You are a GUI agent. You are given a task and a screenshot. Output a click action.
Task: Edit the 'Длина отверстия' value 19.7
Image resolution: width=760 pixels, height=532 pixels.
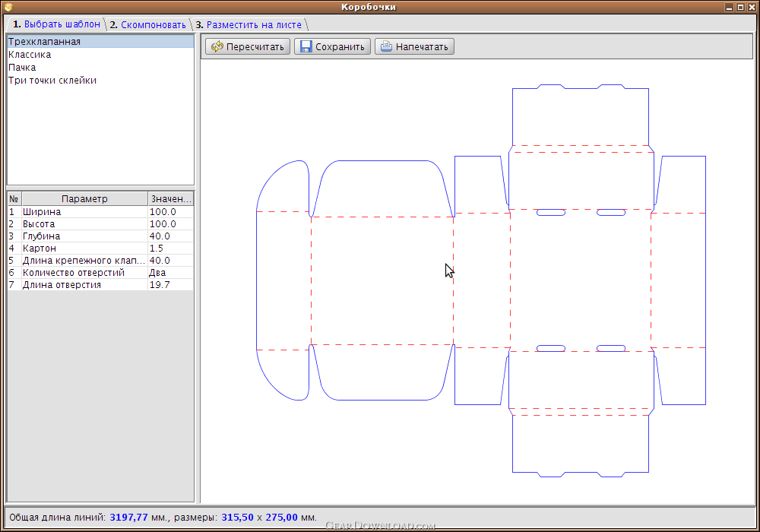click(170, 284)
